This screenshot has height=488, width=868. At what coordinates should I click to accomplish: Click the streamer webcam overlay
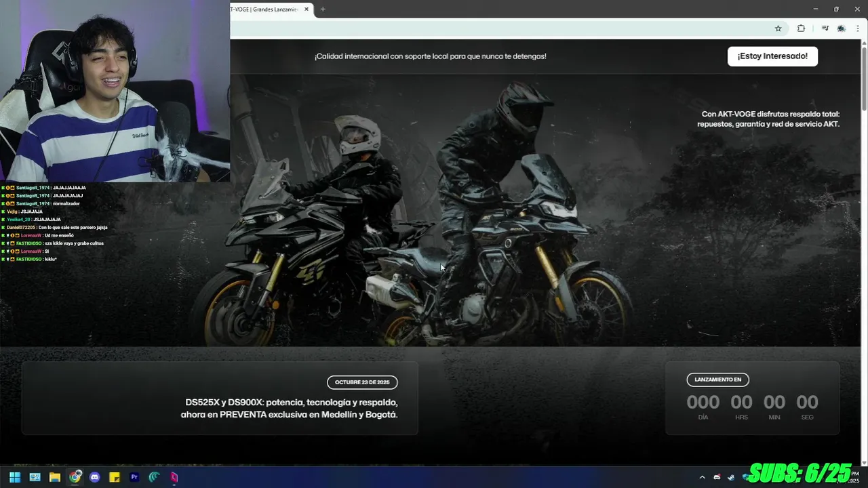115,91
